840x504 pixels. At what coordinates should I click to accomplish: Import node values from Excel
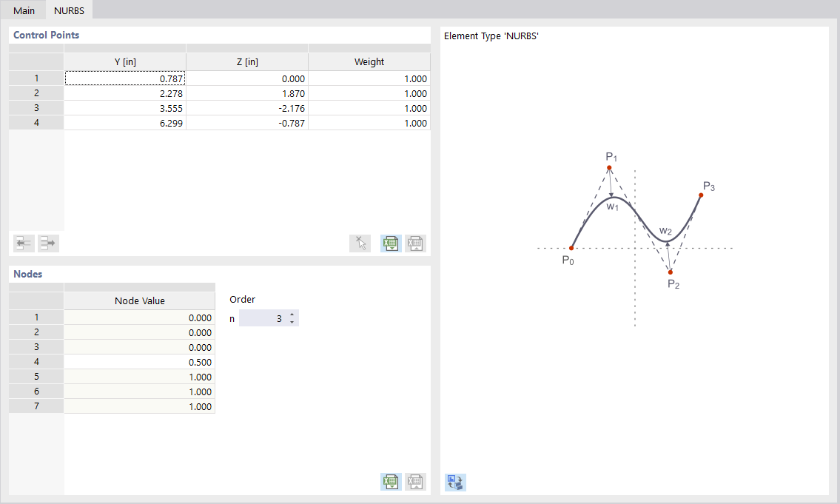[x=391, y=481]
